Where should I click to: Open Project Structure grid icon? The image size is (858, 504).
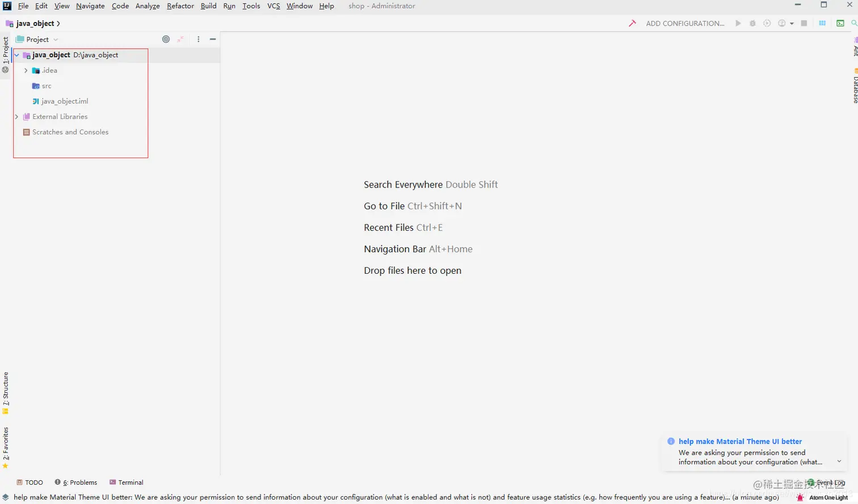(x=822, y=23)
